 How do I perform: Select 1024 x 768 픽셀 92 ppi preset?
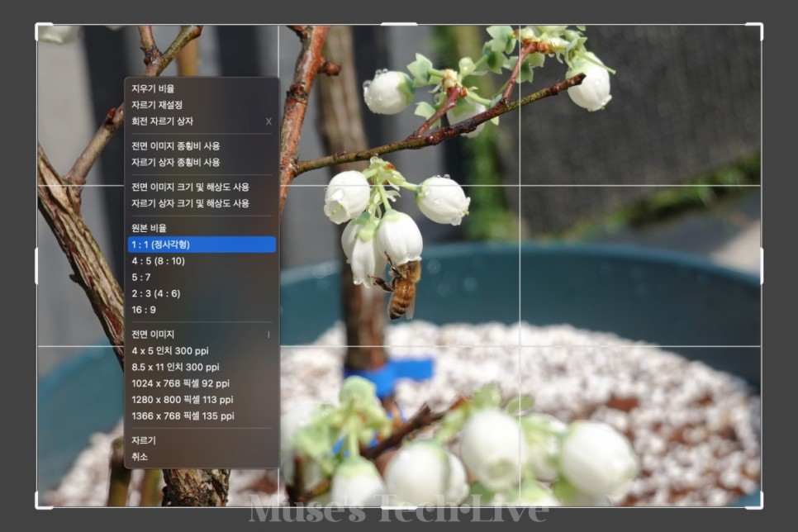click(x=202, y=383)
